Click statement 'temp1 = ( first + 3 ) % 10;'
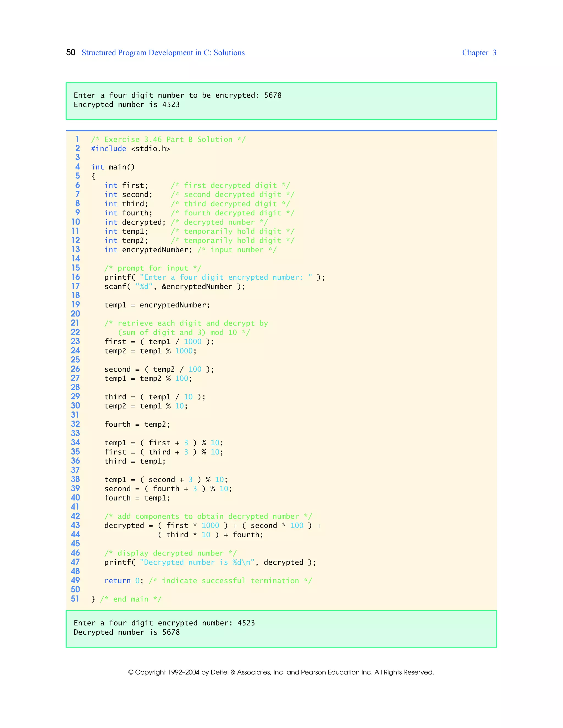The image size is (563, 728). (164, 443)
